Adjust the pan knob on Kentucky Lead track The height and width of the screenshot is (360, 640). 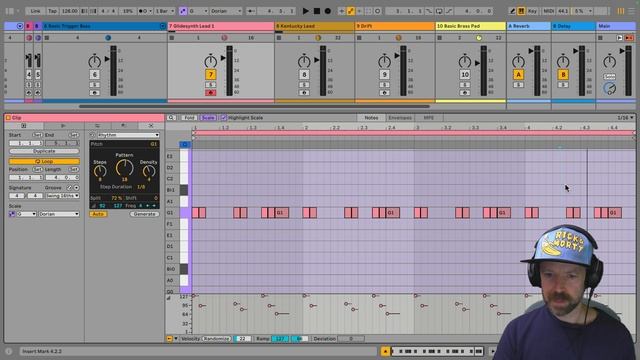pyautogui.click(x=304, y=62)
